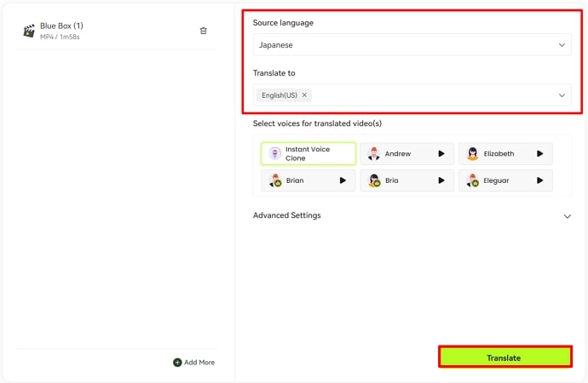
Task: Choose the Andrew voice label
Action: tap(397, 153)
